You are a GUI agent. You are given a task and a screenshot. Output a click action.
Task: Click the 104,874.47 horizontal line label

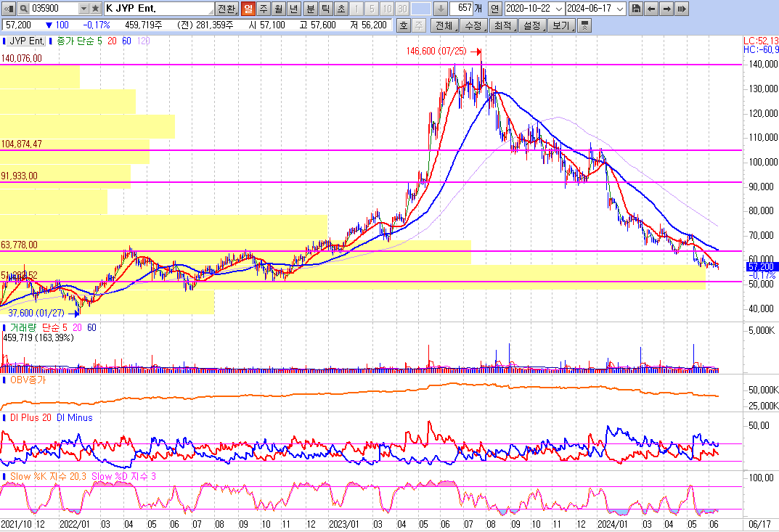[21, 144]
